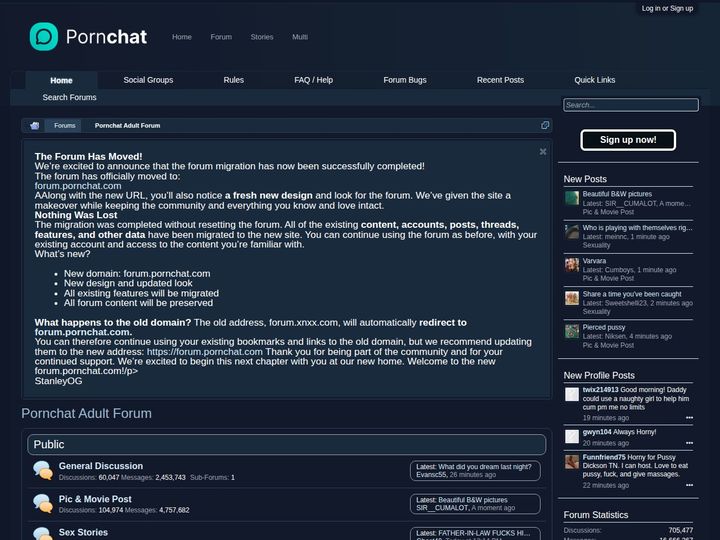The height and width of the screenshot is (540, 720).
Task: Open the Pic & Movie Post forum title
Action: tap(95, 499)
